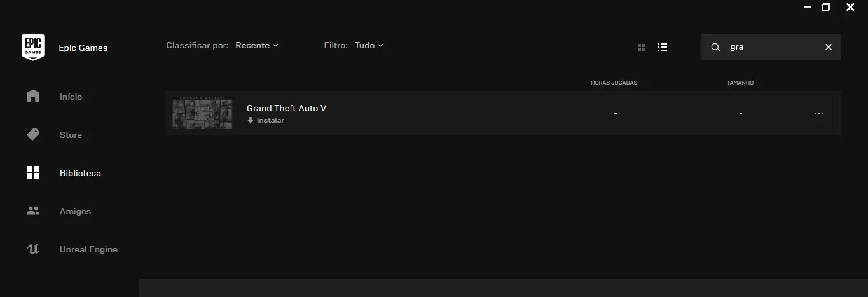Open the Grand Theft Auto V title

[x=286, y=108]
